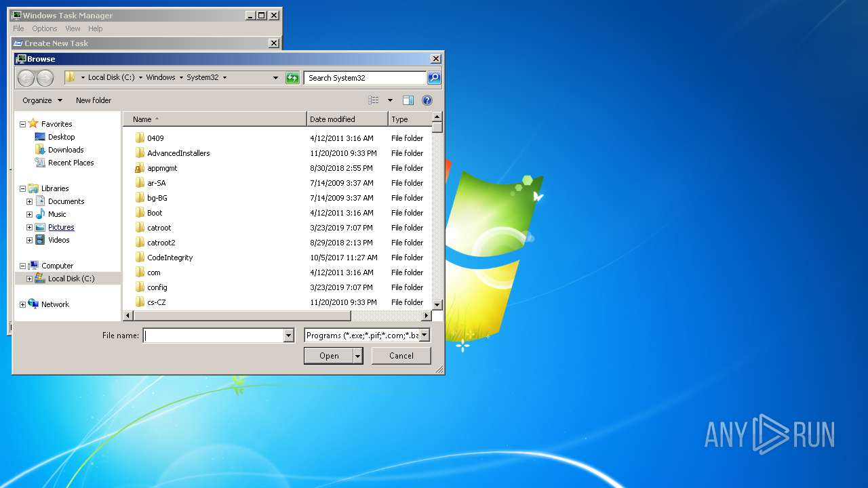Expand the Music library node
The image size is (868, 488).
coord(29,214)
